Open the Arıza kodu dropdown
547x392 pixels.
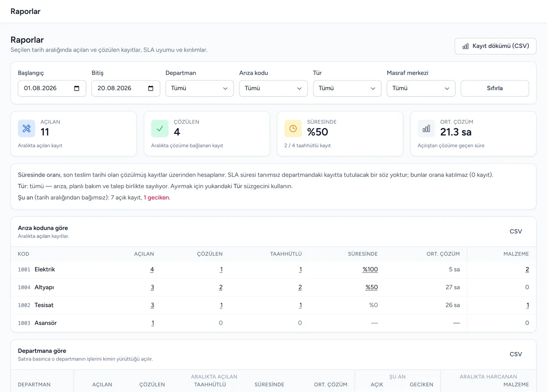(273, 88)
